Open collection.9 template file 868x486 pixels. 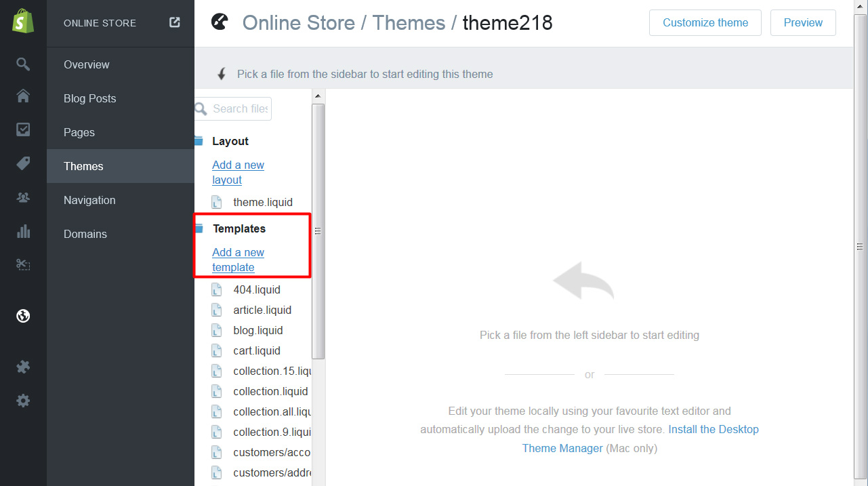click(272, 432)
